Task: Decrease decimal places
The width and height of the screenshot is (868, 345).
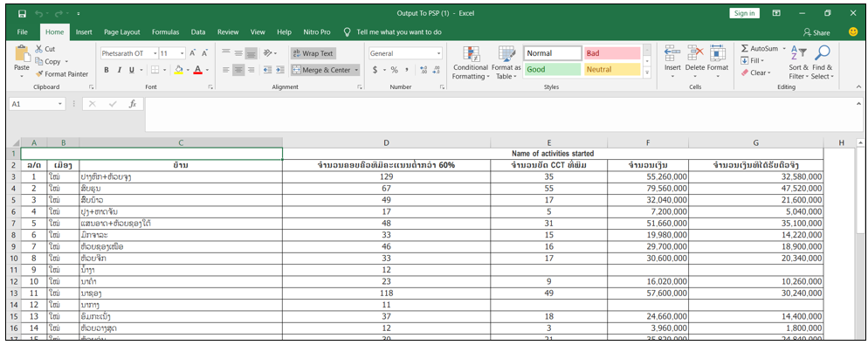Action: pyautogui.click(x=436, y=70)
